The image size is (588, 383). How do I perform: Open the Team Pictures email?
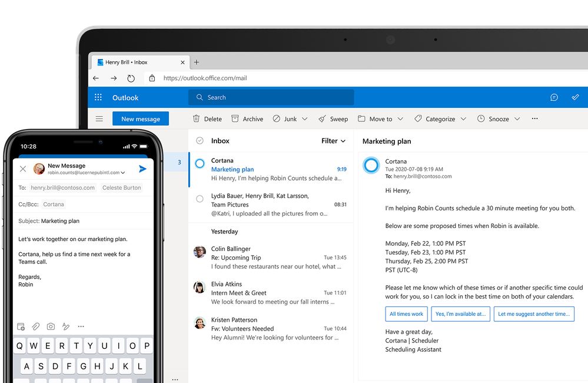point(271,204)
